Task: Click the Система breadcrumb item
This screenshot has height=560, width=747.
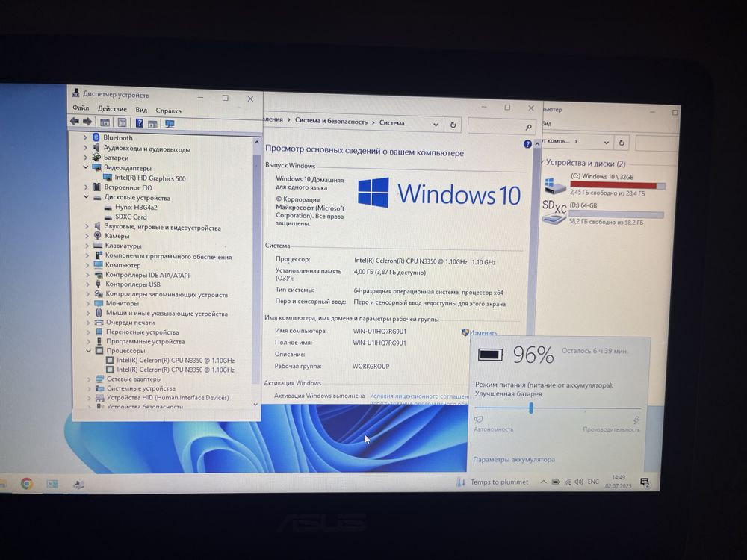Action: (x=391, y=123)
